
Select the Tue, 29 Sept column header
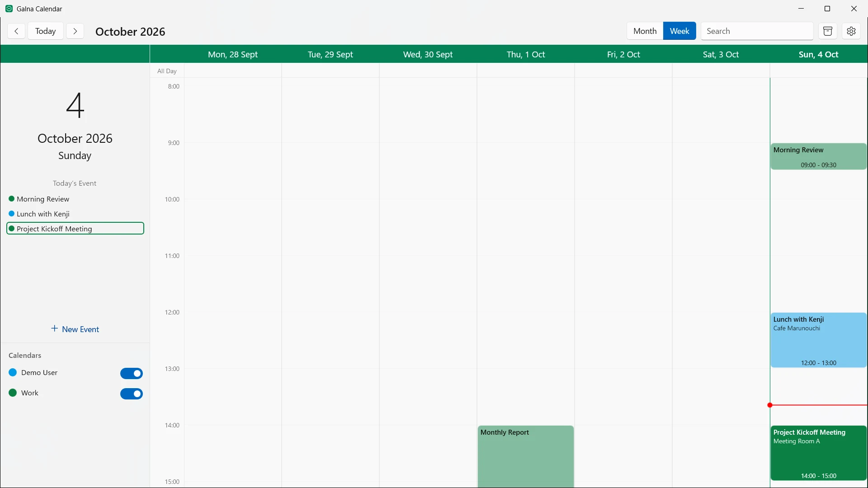point(330,54)
